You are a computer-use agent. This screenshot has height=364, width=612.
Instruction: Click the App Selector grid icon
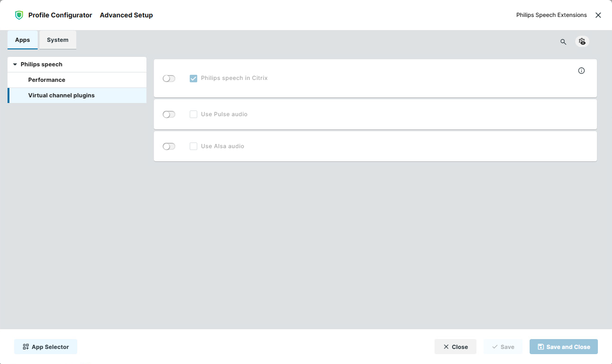(x=26, y=347)
